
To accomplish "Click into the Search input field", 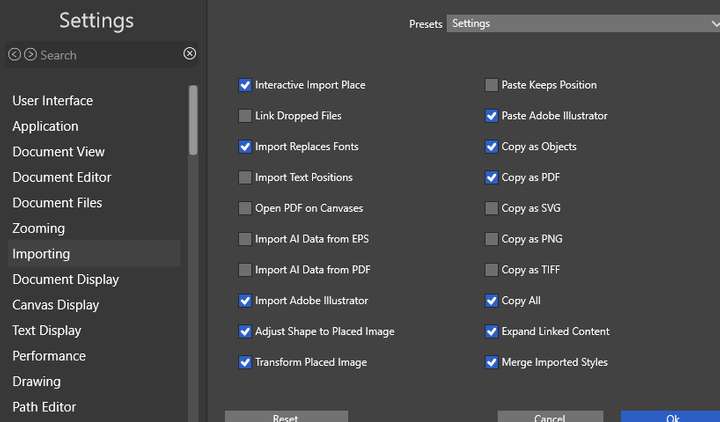I will (x=105, y=55).
